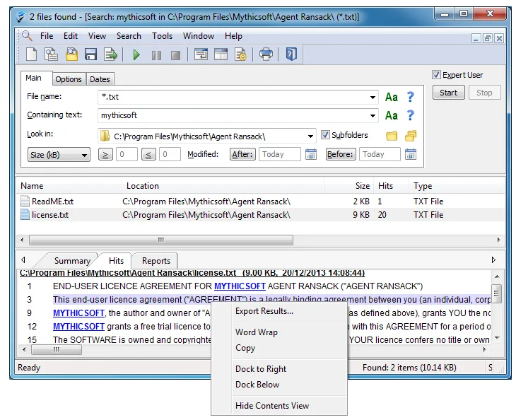Click the Stop button
The image size is (516, 420).
(484, 93)
